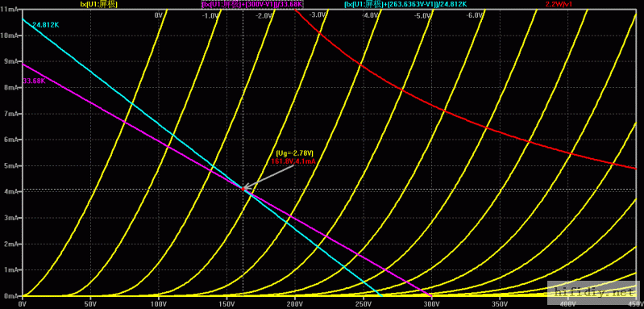This screenshot has height=309, width=644.
Task: Click the red 161.8V,4.1mA readout text
Action: (x=293, y=161)
